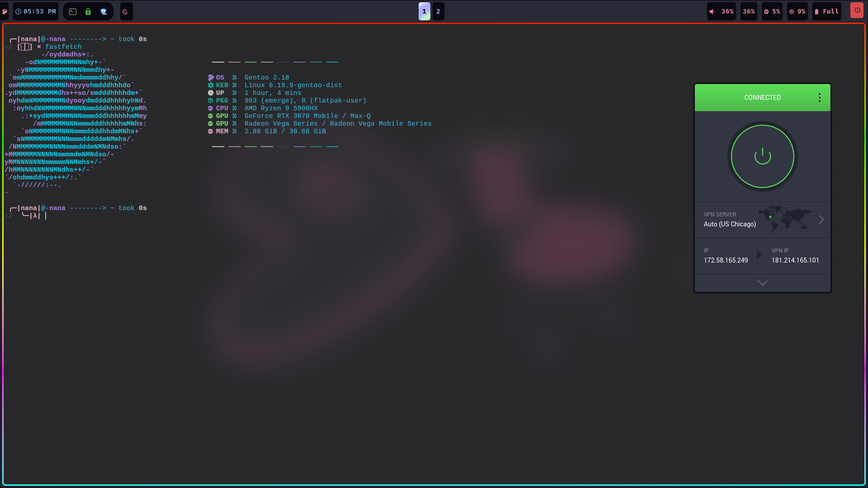This screenshot has height=488, width=868.
Task: Select the Auto (US Chicago) server entry
Action: coord(729,224)
